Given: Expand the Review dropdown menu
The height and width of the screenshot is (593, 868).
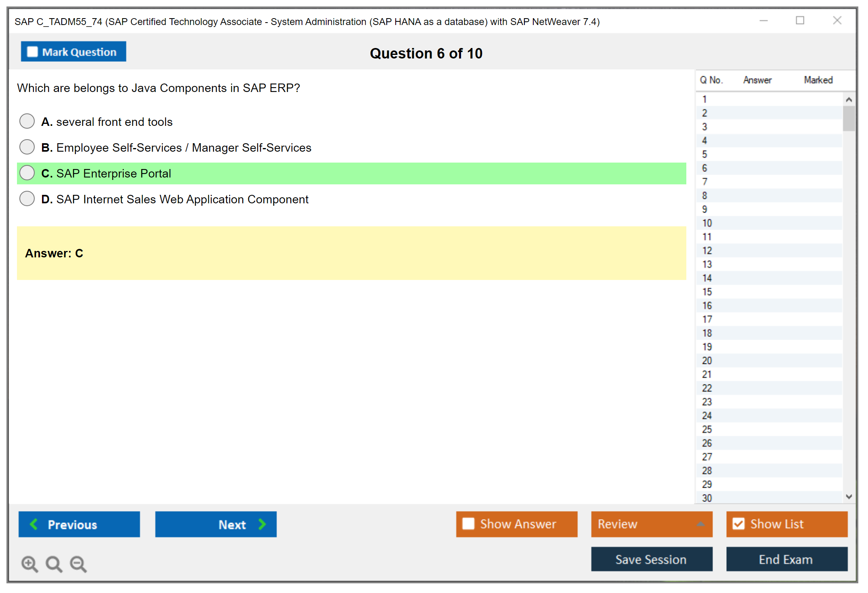Looking at the screenshot, I should click(x=700, y=524).
